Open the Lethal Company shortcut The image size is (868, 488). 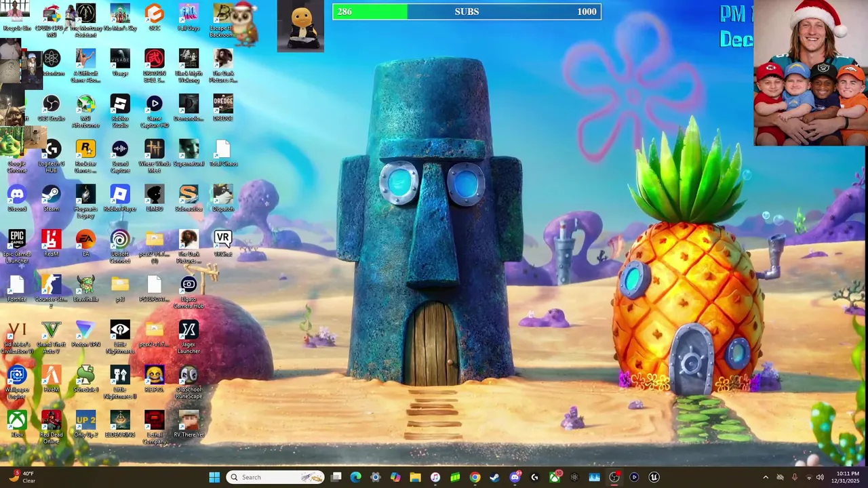154,428
